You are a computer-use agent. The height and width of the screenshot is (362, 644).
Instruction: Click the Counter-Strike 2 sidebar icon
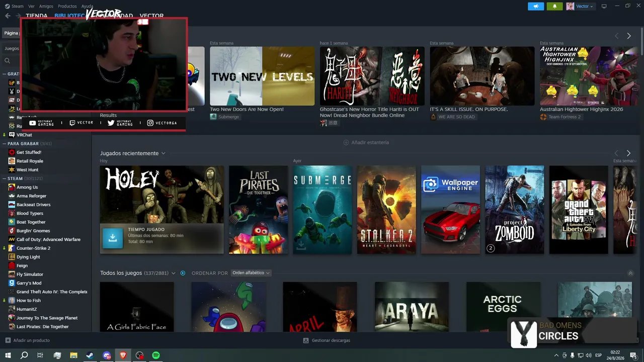point(12,248)
